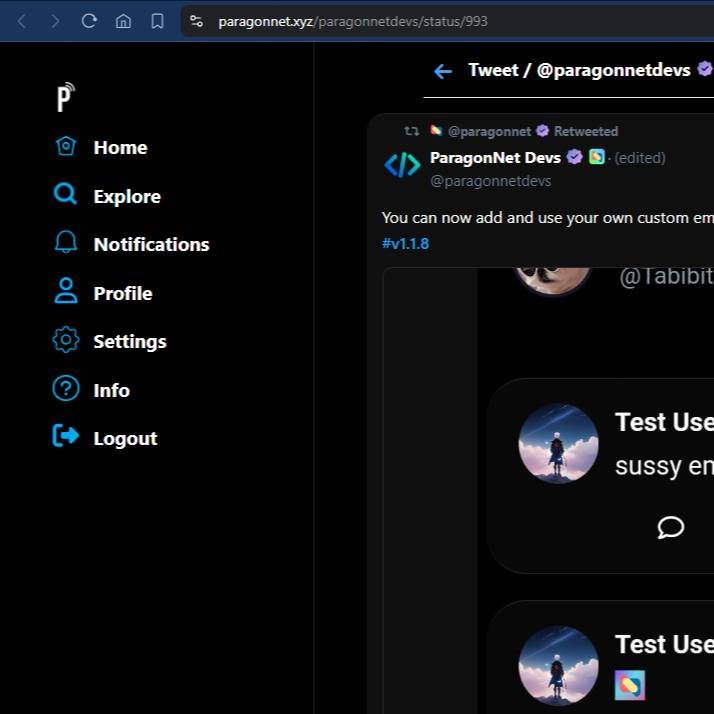Click the custom emoji image in the lower post
Viewport: 714px width, 714px height.
(x=630, y=685)
